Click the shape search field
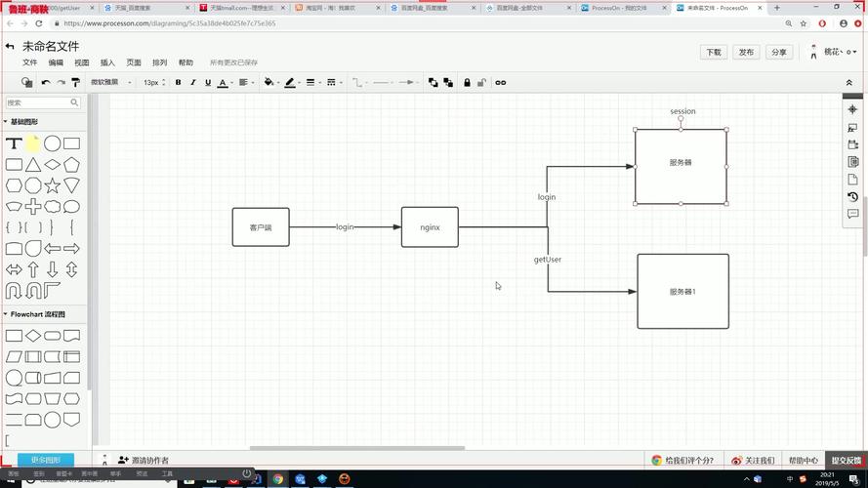 (43, 102)
